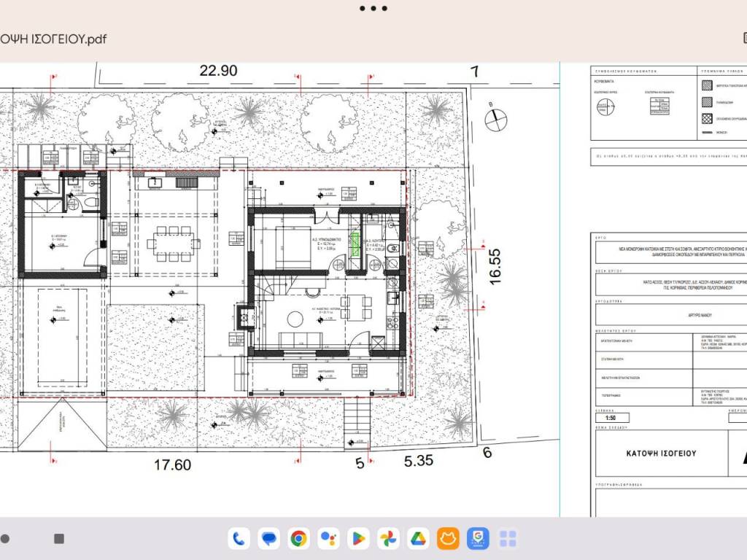The width and height of the screenshot is (747, 560).
Task: Open the Phone app in the taskbar
Action: point(239,539)
